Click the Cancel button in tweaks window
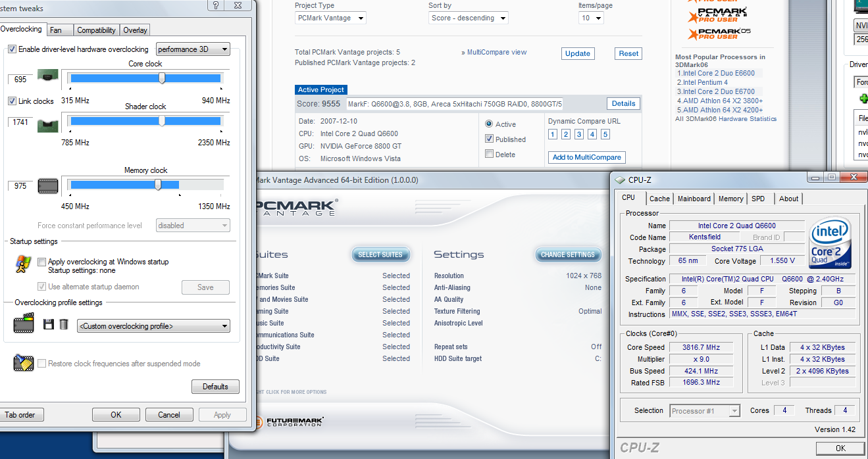This screenshot has height=459, width=868. pos(169,415)
